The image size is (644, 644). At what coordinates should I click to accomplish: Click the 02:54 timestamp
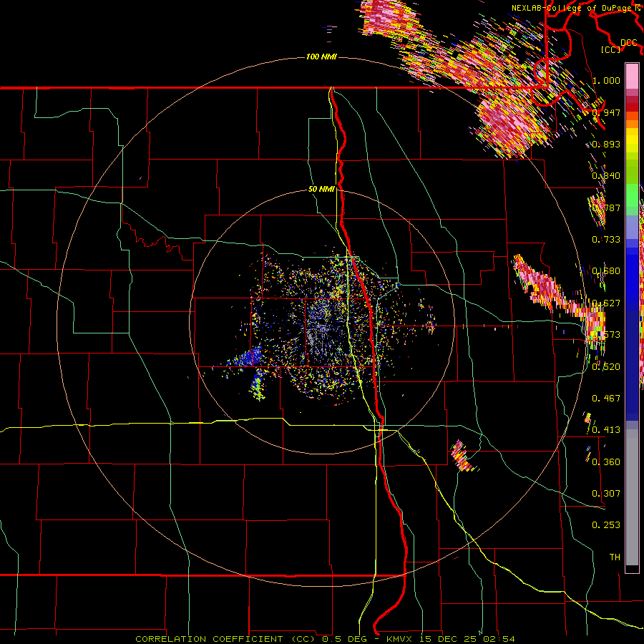[499, 639]
